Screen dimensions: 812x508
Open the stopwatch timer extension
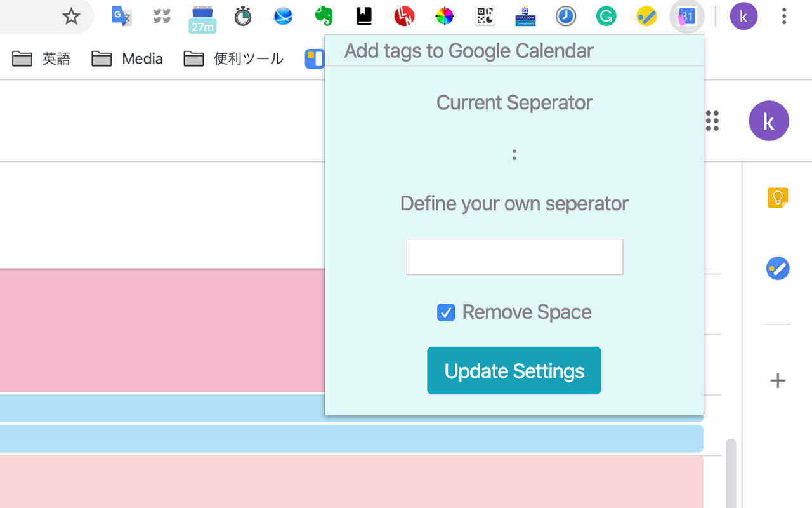pos(243,16)
